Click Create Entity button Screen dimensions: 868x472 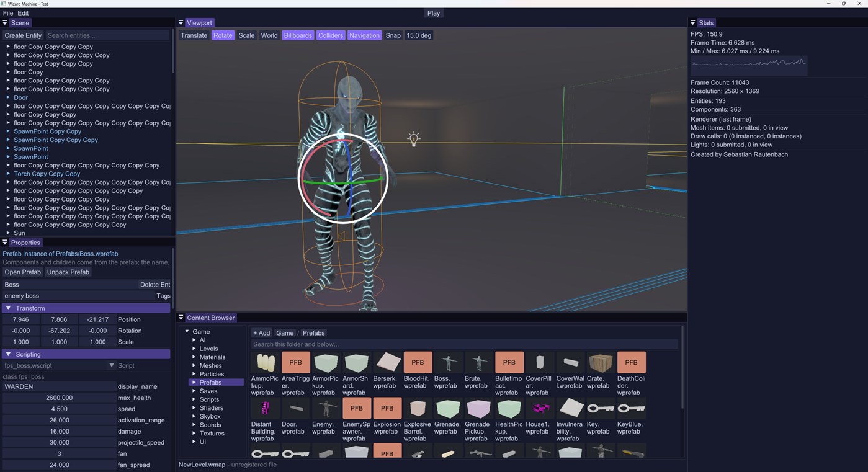(x=23, y=35)
